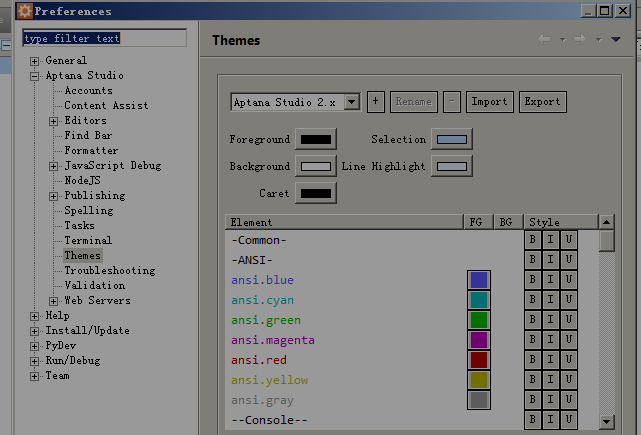Change ansi.red foreground color swatch
641x435 pixels.
(479, 360)
